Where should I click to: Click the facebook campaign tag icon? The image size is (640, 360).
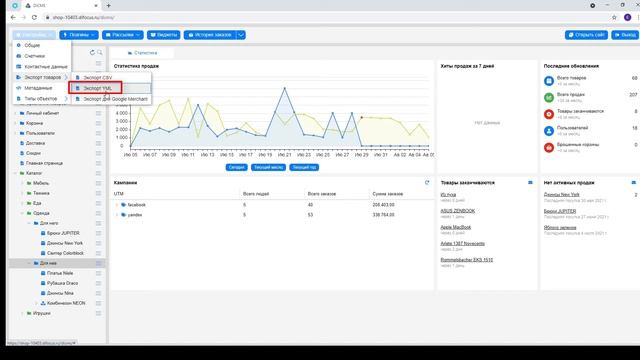[x=123, y=205]
